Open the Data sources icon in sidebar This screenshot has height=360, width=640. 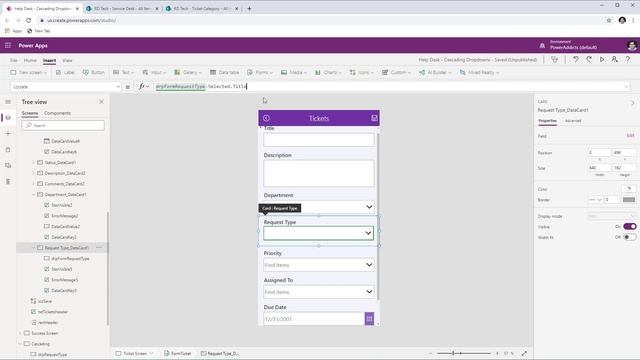8,149
